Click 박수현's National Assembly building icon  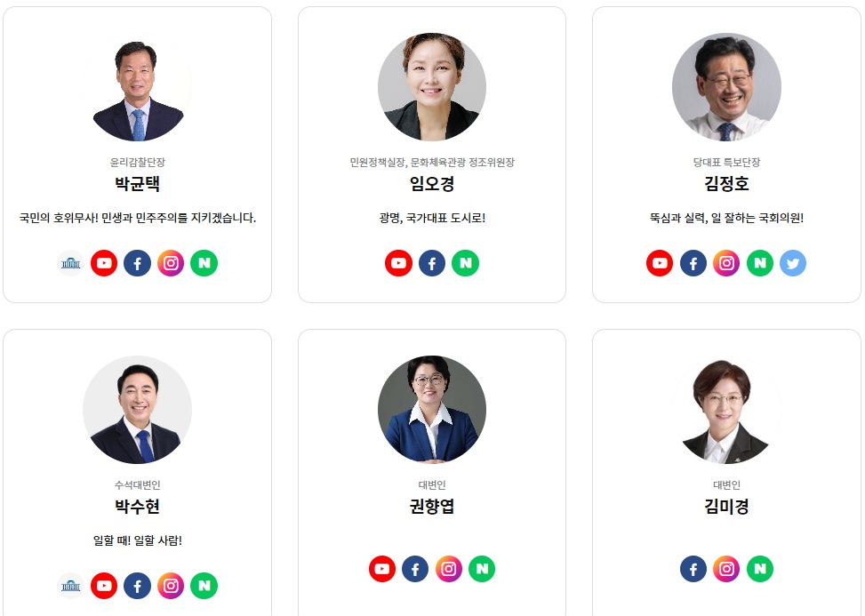click(x=70, y=586)
